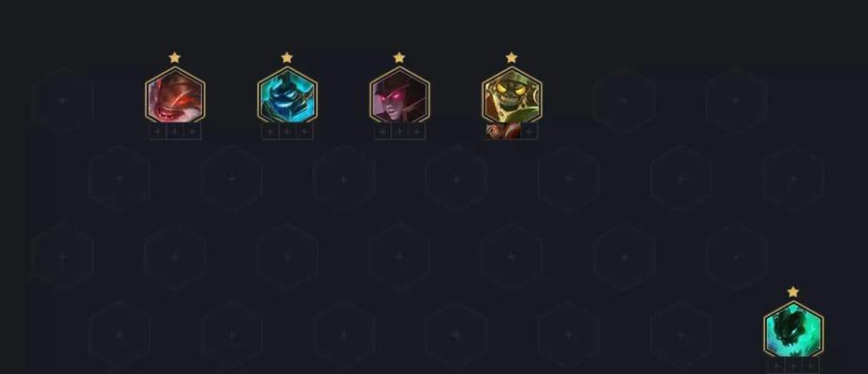This screenshot has width=868, height=374.
Task: Click the star above the goblin champion
Action: pos(512,58)
